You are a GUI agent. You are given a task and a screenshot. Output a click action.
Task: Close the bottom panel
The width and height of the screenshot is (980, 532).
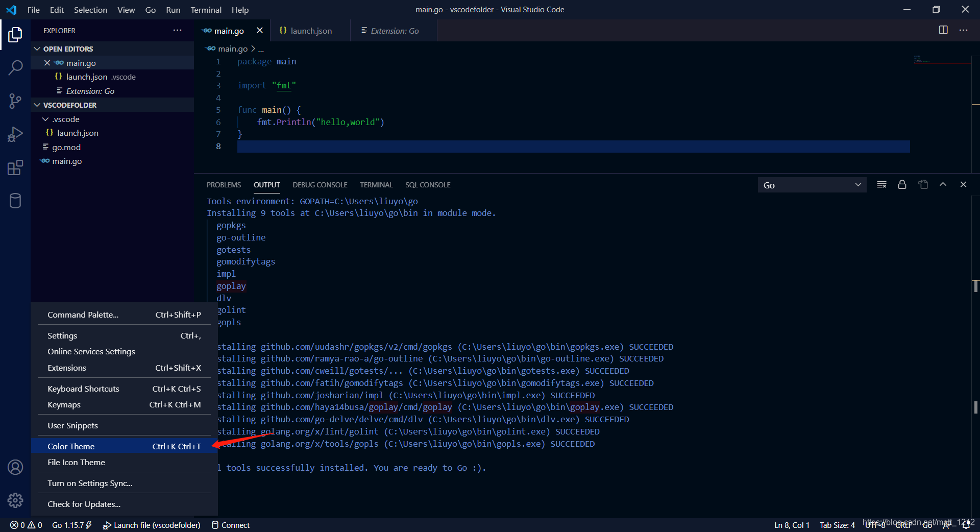[x=963, y=184]
